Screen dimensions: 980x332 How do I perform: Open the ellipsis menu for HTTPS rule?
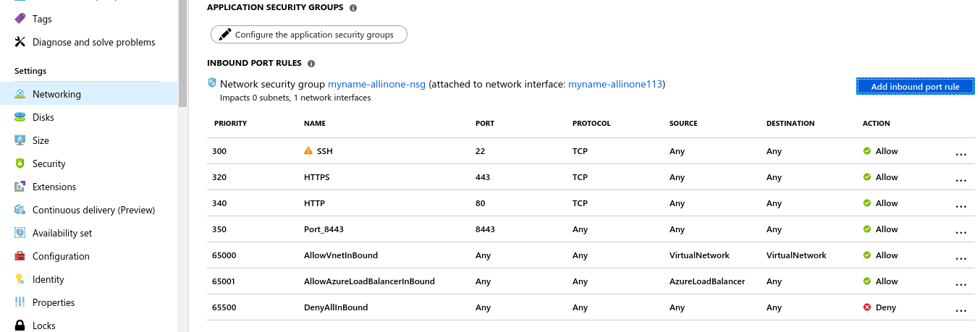[961, 181]
